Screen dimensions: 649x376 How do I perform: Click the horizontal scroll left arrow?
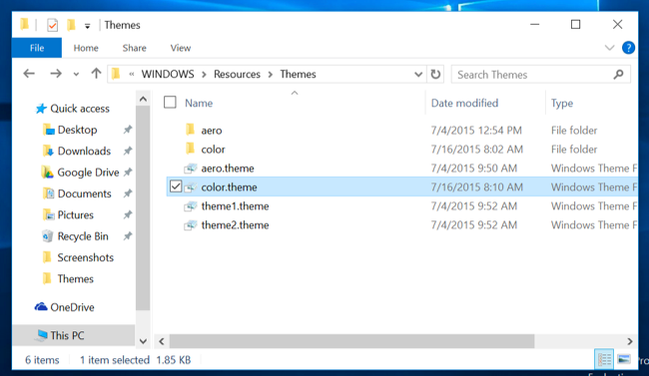(x=161, y=341)
